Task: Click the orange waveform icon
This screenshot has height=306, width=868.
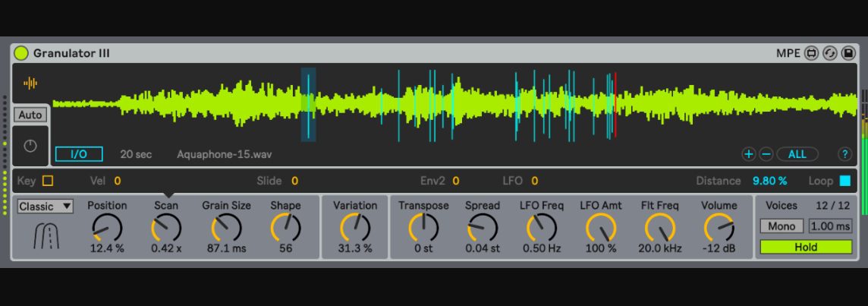Action: [30, 84]
